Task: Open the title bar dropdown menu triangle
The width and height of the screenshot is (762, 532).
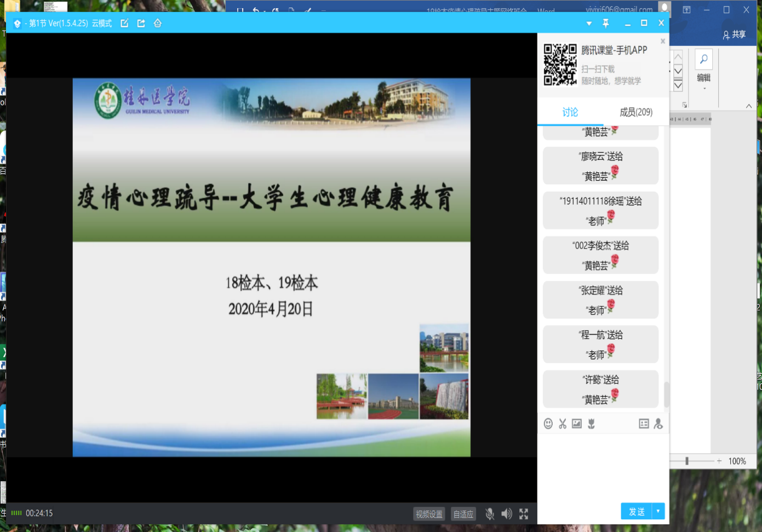Action: click(x=589, y=24)
